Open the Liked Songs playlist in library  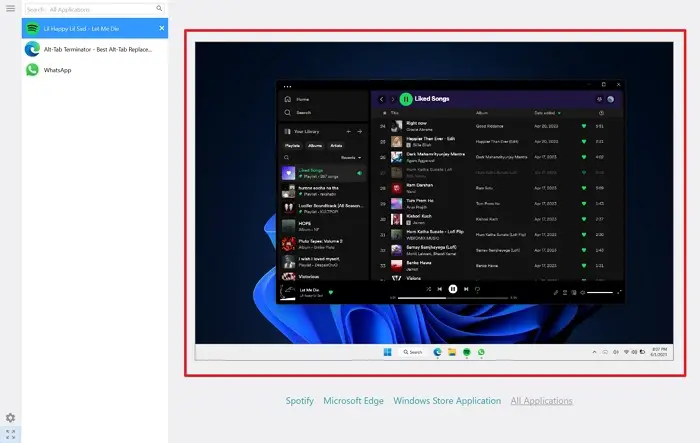coord(324,173)
